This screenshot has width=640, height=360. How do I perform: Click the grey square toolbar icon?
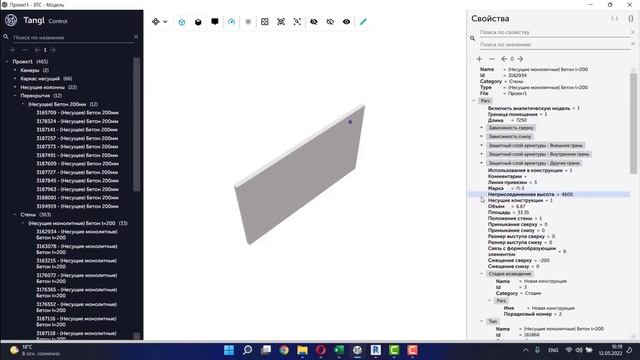248,22
